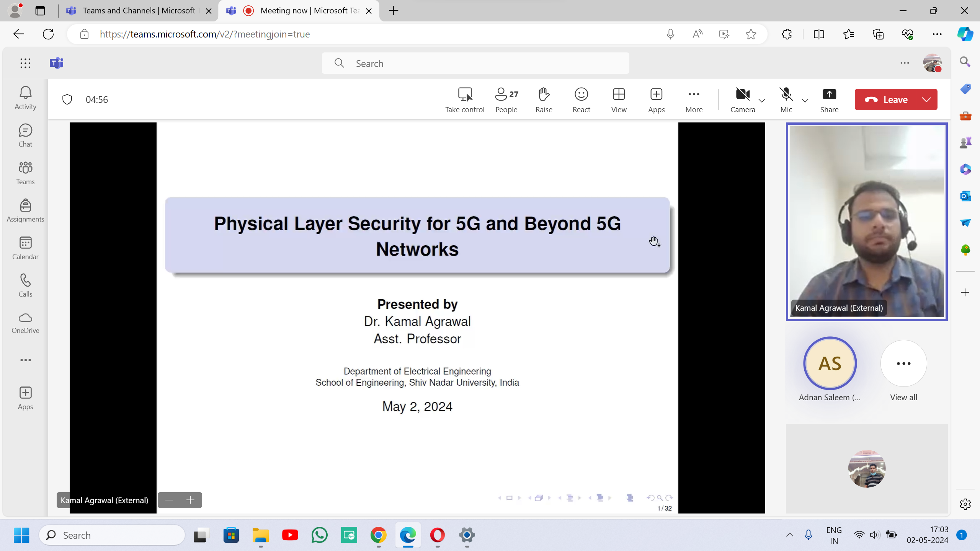Viewport: 980px width, 551px height.
Task: Toggle the Edge split screen button
Action: click(819, 34)
